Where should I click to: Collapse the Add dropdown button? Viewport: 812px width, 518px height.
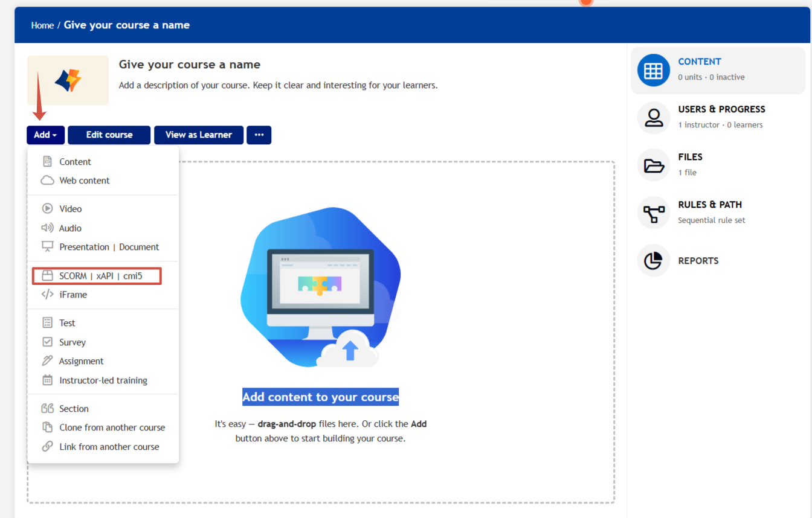click(x=45, y=135)
